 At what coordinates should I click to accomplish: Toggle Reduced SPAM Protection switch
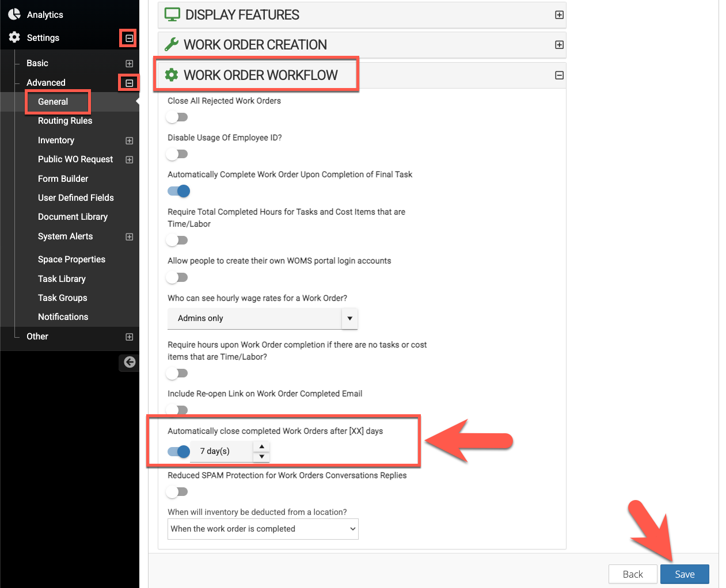coord(177,492)
